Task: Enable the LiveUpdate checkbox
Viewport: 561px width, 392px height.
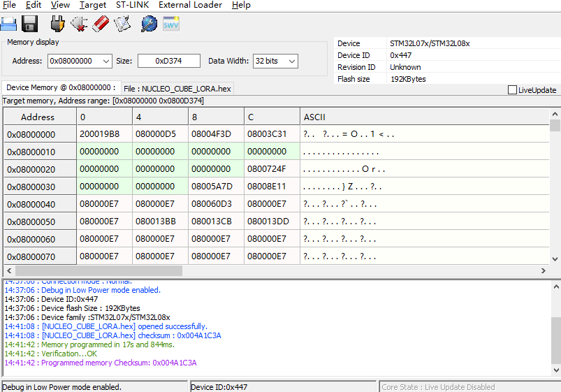Action: coord(512,90)
